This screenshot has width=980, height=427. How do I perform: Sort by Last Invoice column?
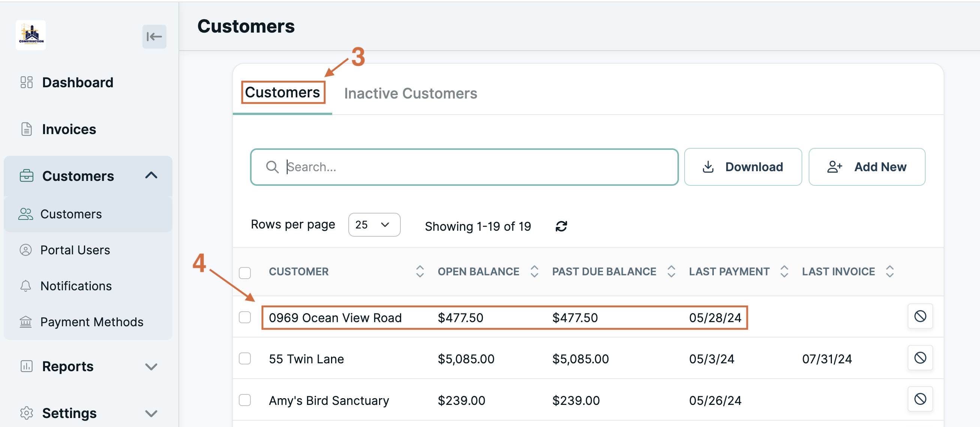pos(889,272)
